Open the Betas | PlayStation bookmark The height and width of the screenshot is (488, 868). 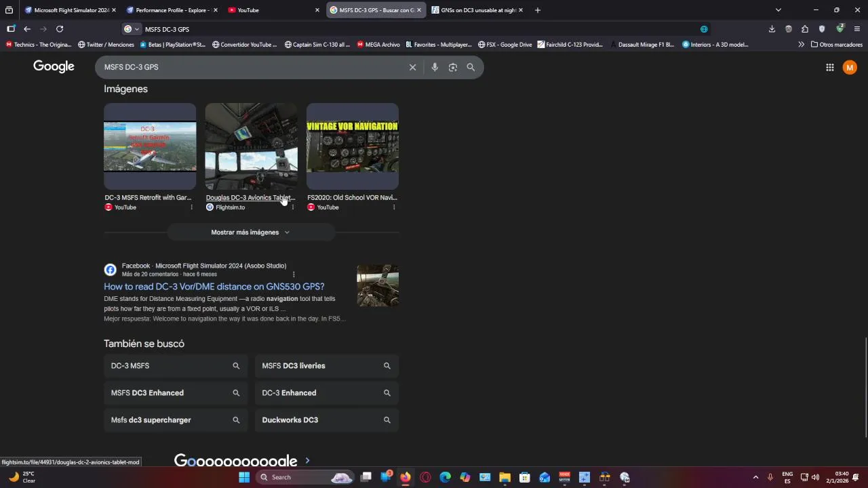pyautogui.click(x=172, y=45)
